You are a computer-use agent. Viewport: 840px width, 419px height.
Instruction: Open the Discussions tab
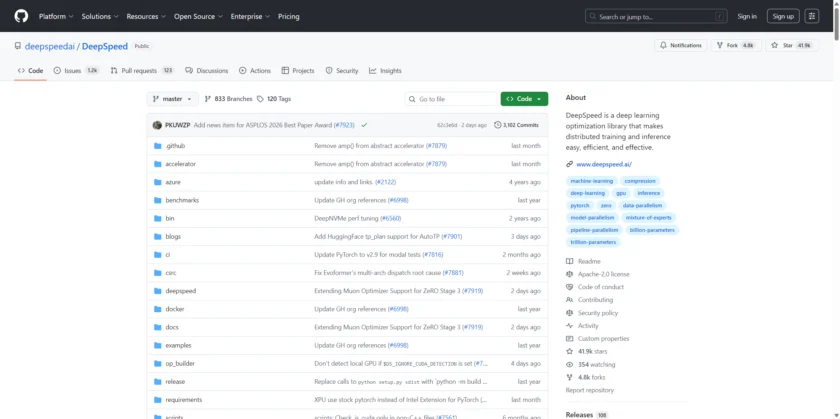(207, 71)
